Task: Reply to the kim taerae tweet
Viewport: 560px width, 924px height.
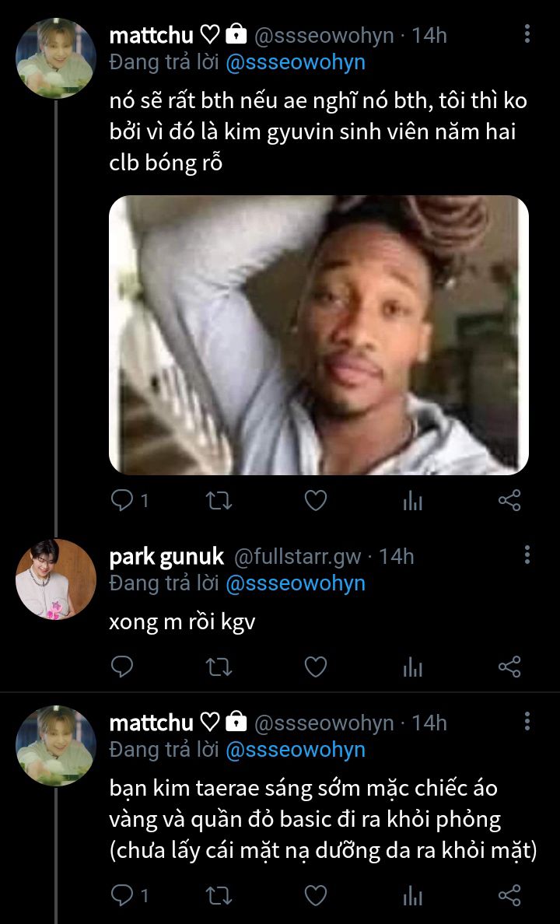Action: click(122, 896)
